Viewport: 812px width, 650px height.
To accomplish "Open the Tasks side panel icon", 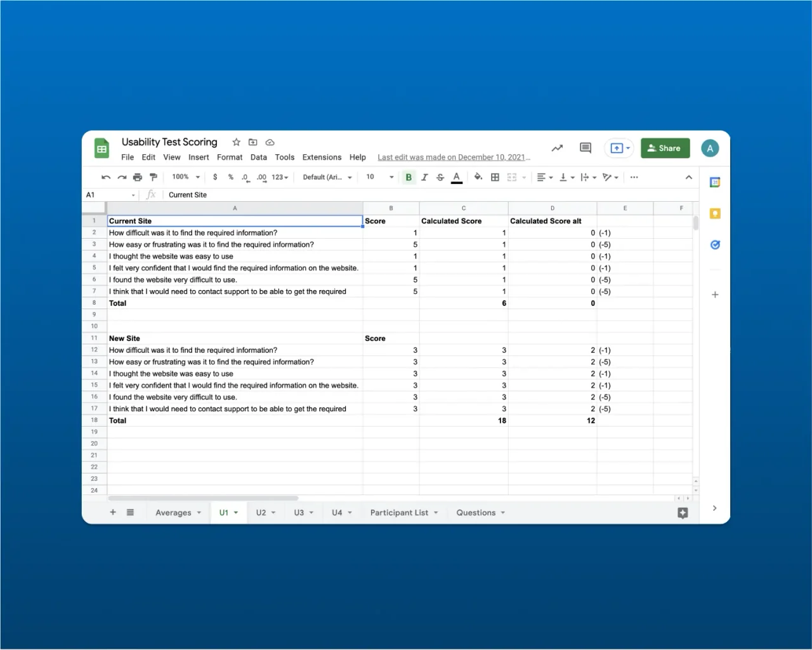I will 715,244.
